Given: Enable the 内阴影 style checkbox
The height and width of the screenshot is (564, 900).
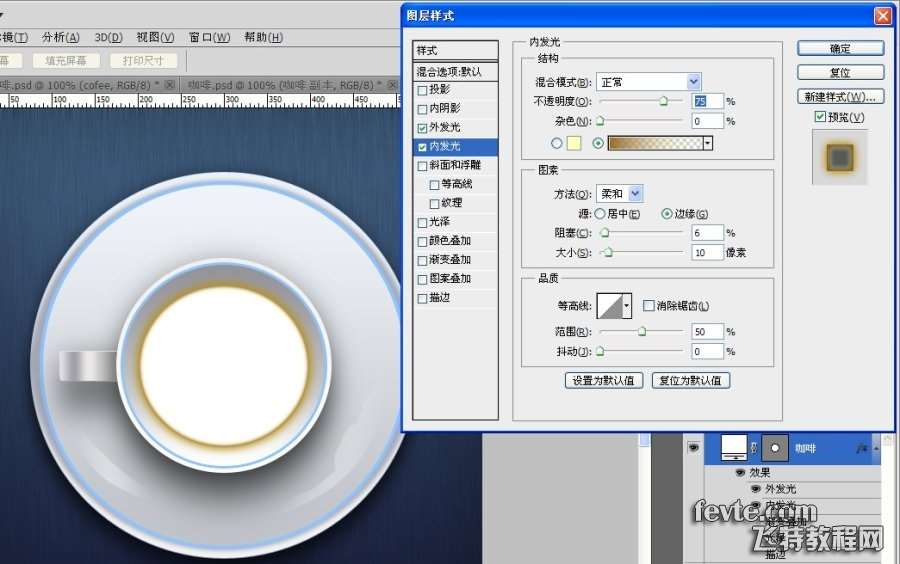Looking at the screenshot, I should (422, 109).
